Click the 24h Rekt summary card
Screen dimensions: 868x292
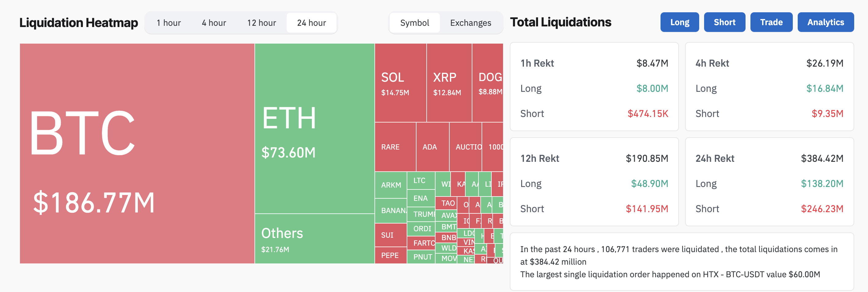click(x=769, y=182)
